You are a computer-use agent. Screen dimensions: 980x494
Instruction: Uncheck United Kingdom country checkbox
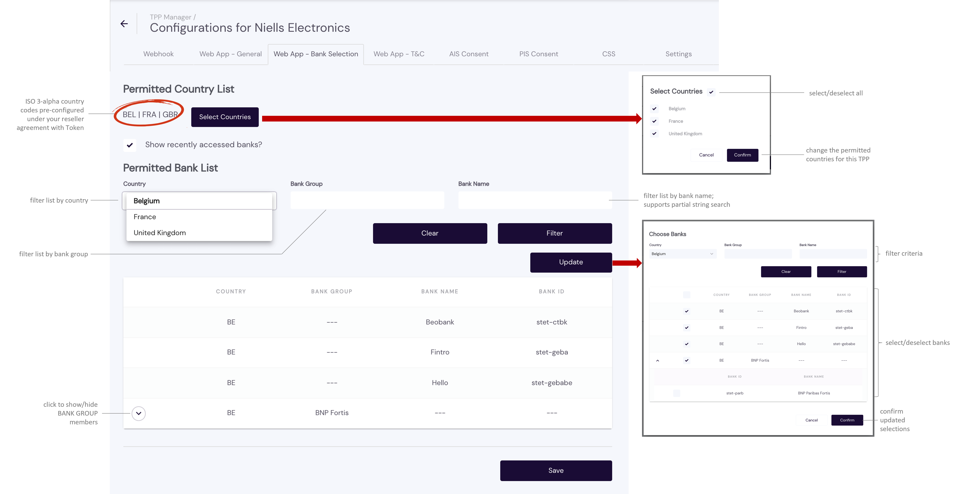[x=654, y=134]
